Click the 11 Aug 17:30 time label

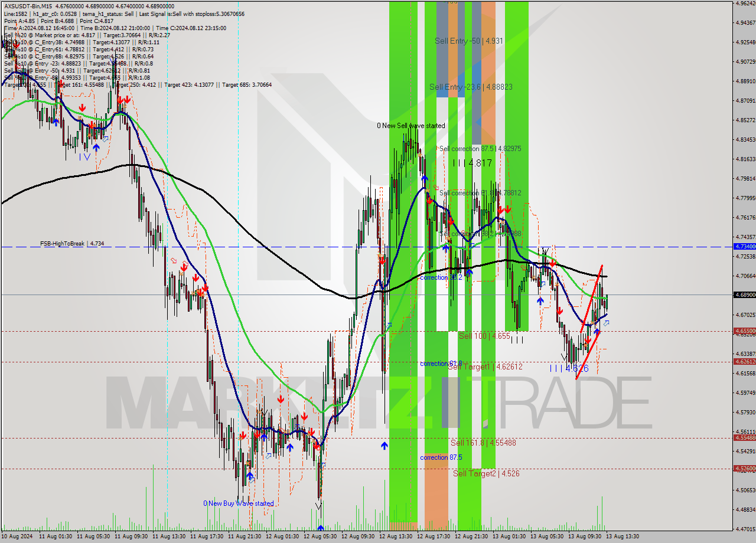click(206, 537)
